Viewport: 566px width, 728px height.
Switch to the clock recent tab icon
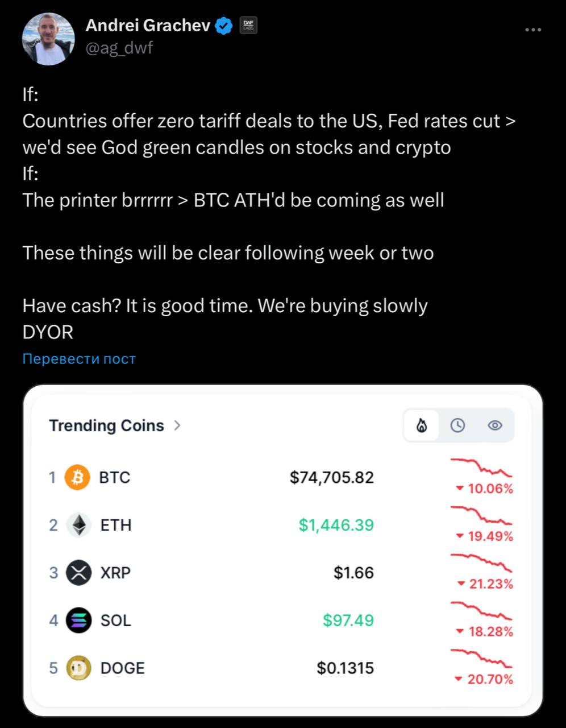(457, 425)
